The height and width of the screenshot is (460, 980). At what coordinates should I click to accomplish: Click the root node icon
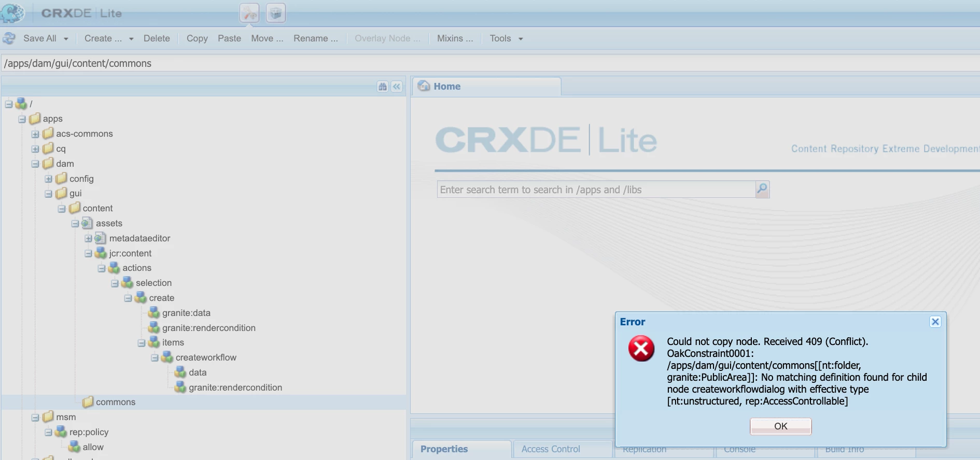pos(21,104)
